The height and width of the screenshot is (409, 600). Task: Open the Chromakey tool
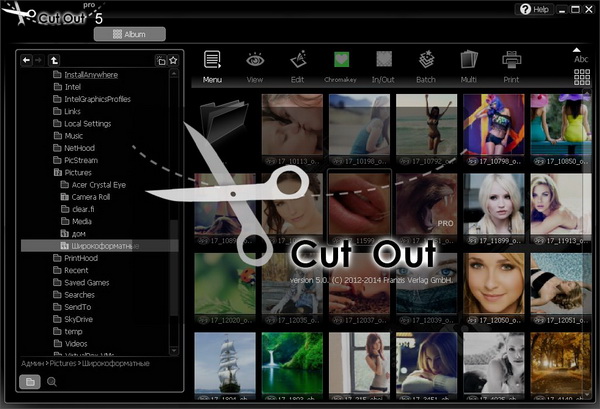click(x=341, y=62)
